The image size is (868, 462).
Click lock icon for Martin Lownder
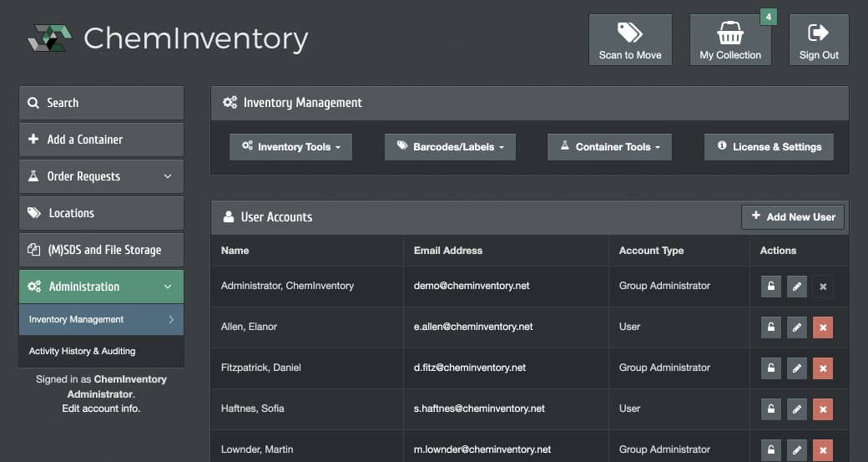pyautogui.click(x=770, y=449)
